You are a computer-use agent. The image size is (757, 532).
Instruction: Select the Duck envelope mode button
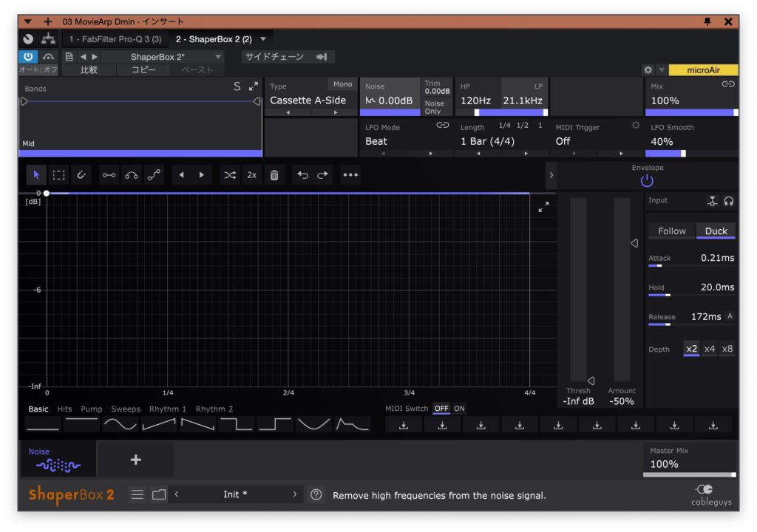716,231
